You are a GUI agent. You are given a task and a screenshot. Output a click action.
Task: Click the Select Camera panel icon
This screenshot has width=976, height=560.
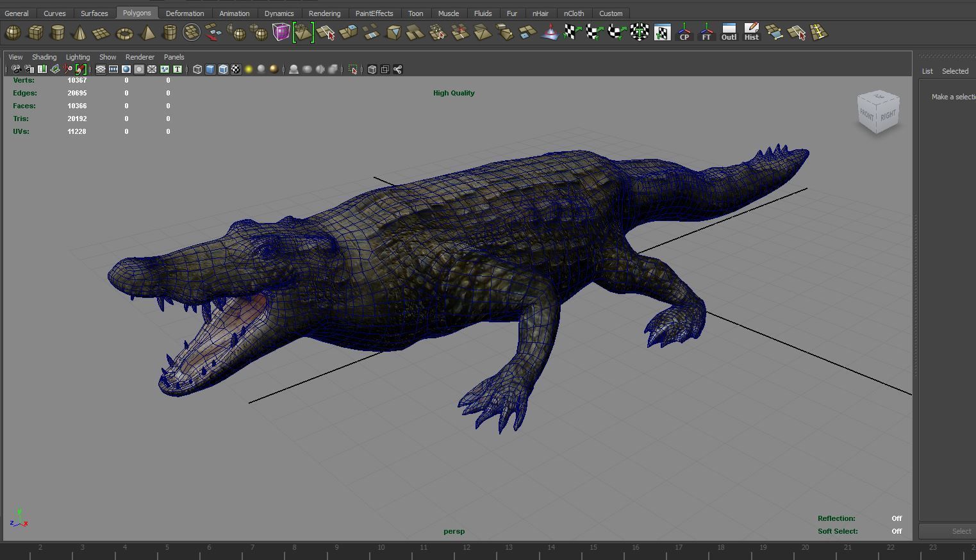[x=16, y=69]
